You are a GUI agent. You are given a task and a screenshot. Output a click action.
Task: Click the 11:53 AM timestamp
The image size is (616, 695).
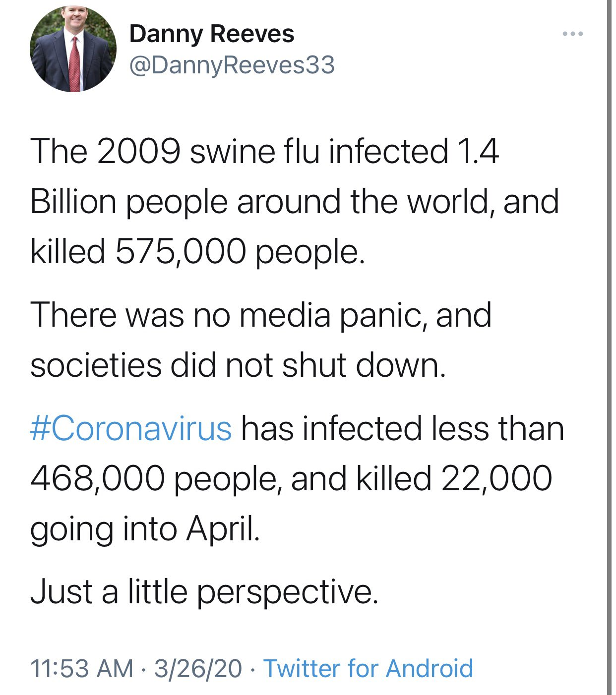82,668
